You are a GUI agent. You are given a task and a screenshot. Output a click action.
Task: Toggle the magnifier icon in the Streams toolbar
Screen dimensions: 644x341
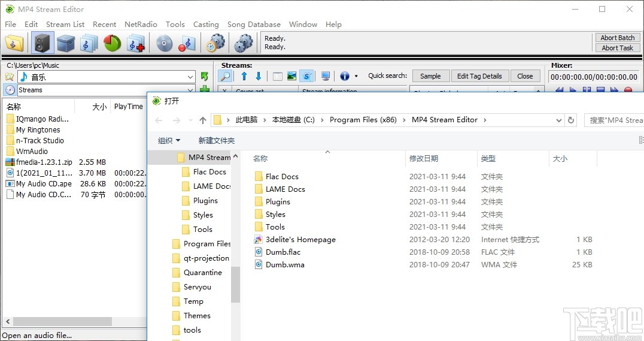[x=226, y=76]
